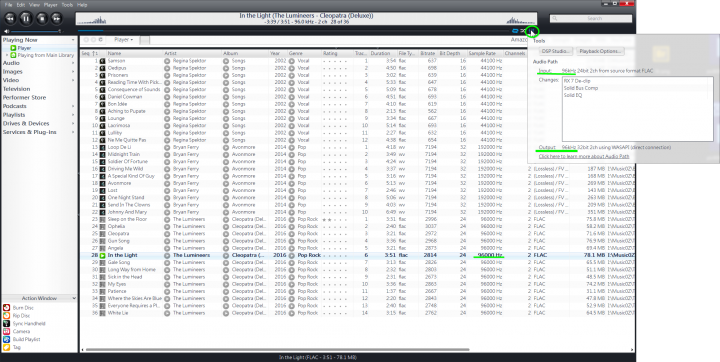
Task: Click the play icon beside artist Regina Spektor for Samson
Action: [167, 61]
